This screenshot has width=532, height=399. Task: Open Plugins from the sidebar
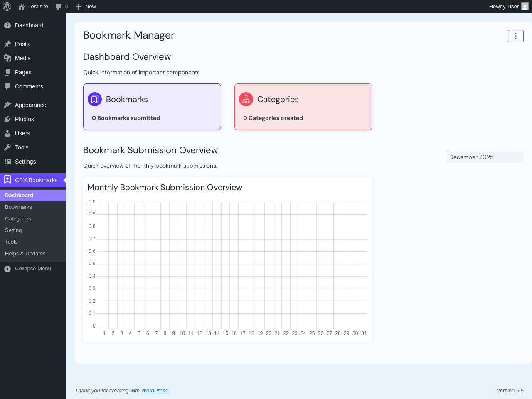[24, 119]
